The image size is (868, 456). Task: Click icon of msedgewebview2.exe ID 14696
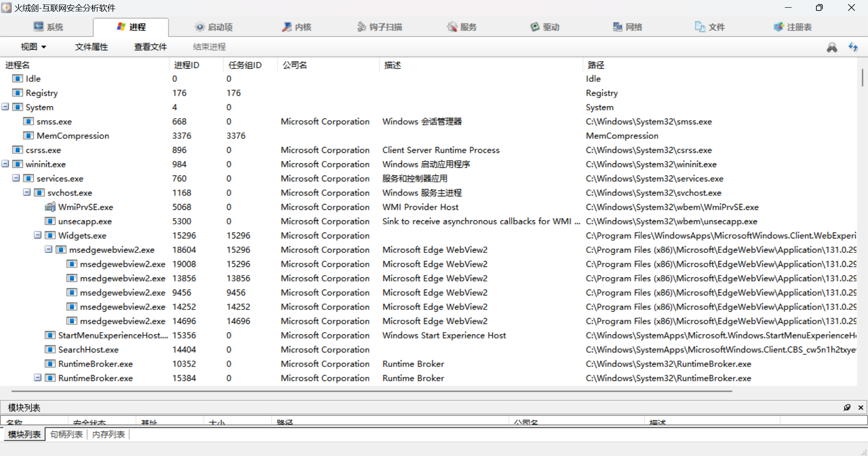(x=72, y=321)
